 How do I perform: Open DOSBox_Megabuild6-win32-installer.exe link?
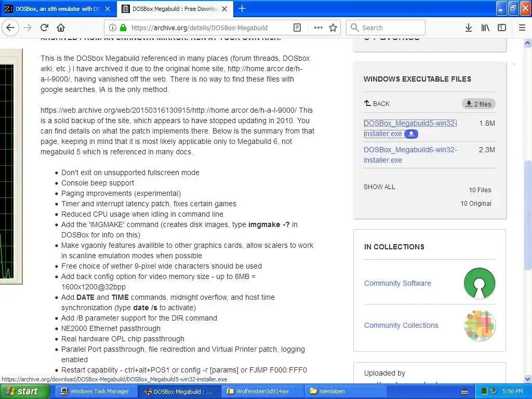pos(410,155)
